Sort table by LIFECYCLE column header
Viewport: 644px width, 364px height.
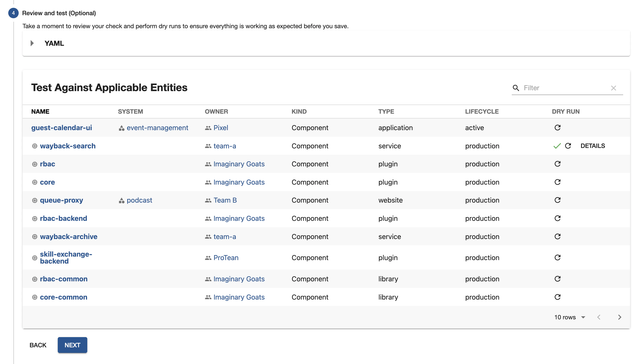[x=482, y=111]
